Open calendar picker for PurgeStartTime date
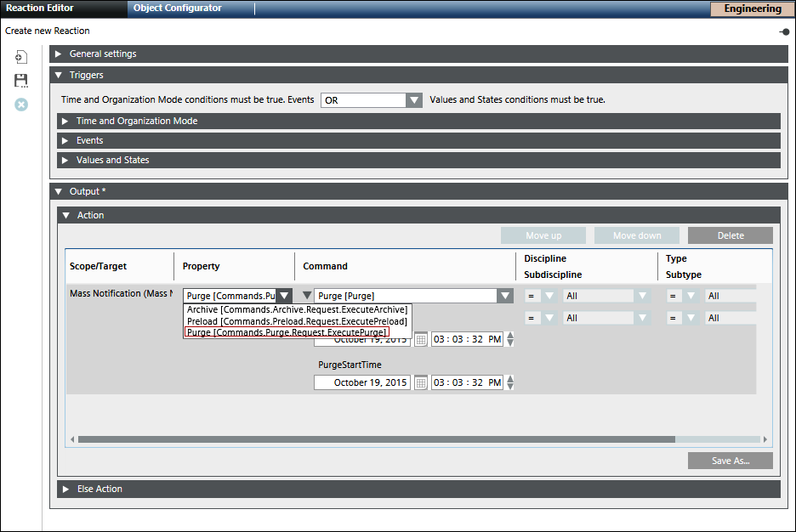Viewport: 796px width, 532px height. pos(420,382)
